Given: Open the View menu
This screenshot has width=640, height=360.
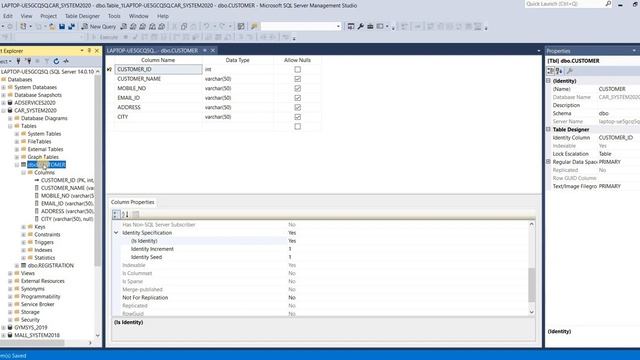Looking at the screenshot, I should 26,16.
